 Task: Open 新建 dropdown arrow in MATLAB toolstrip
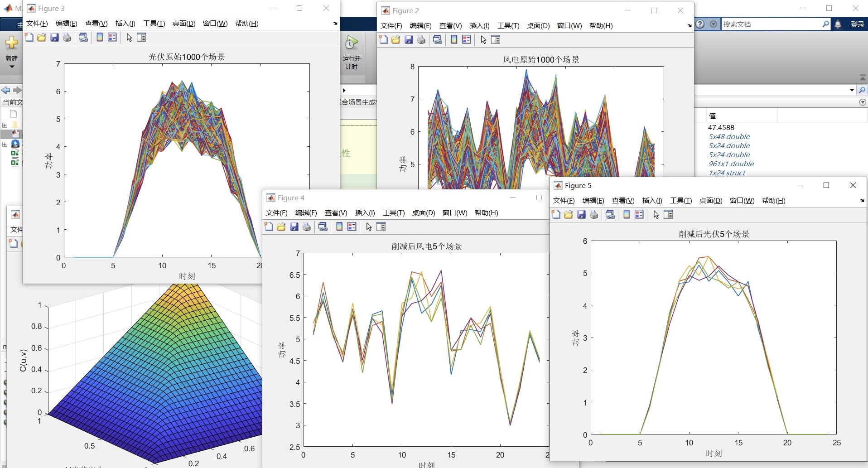pyautogui.click(x=12, y=67)
